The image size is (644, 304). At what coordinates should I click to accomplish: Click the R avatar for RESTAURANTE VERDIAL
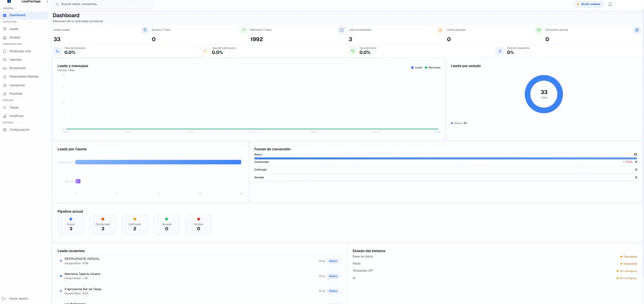point(61,261)
